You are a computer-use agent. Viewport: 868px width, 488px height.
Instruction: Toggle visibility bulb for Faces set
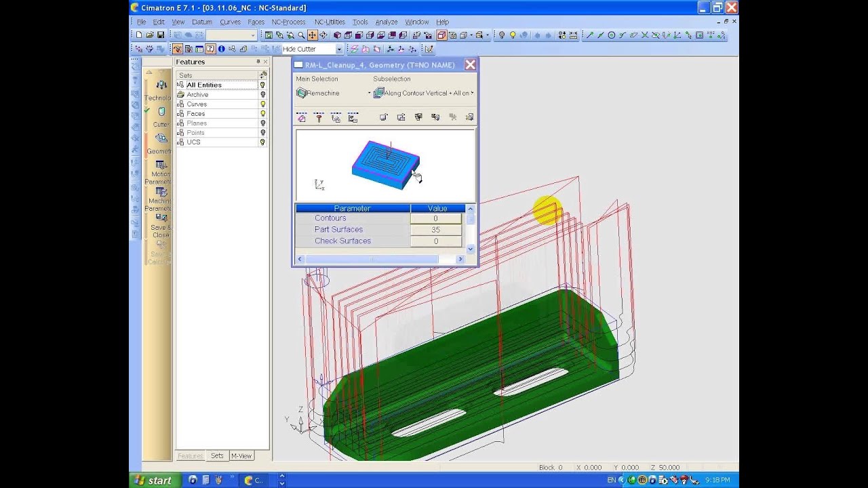[x=262, y=113]
